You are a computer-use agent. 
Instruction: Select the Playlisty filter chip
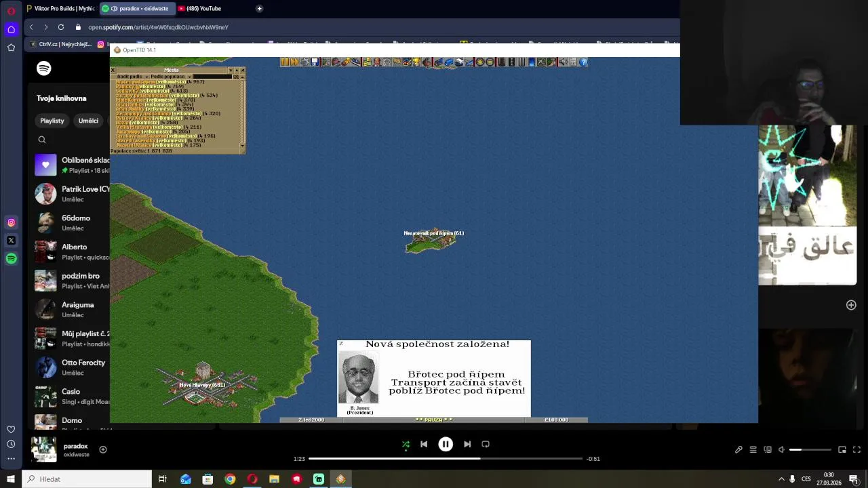(x=52, y=121)
